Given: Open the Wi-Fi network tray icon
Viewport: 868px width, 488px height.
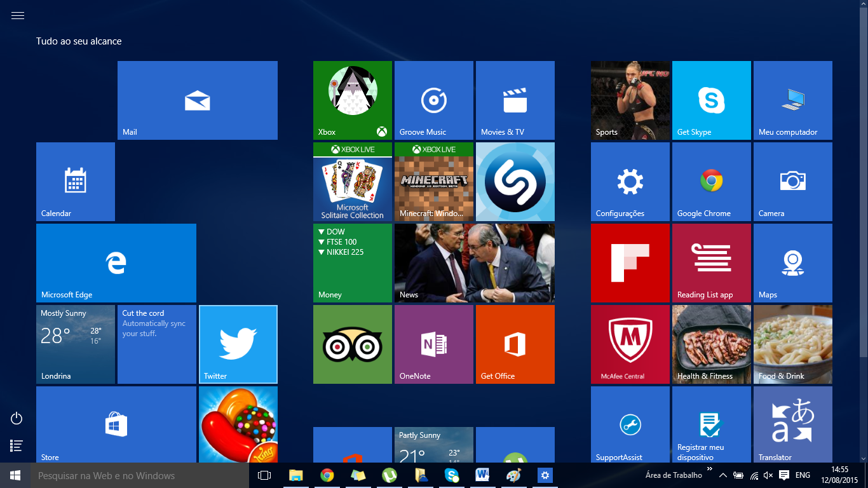Looking at the screenshot, I should pos(754,475).
